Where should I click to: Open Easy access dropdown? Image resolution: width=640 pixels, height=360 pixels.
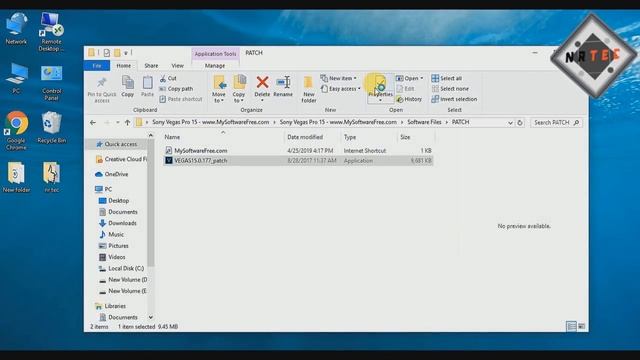coord(340,89)
